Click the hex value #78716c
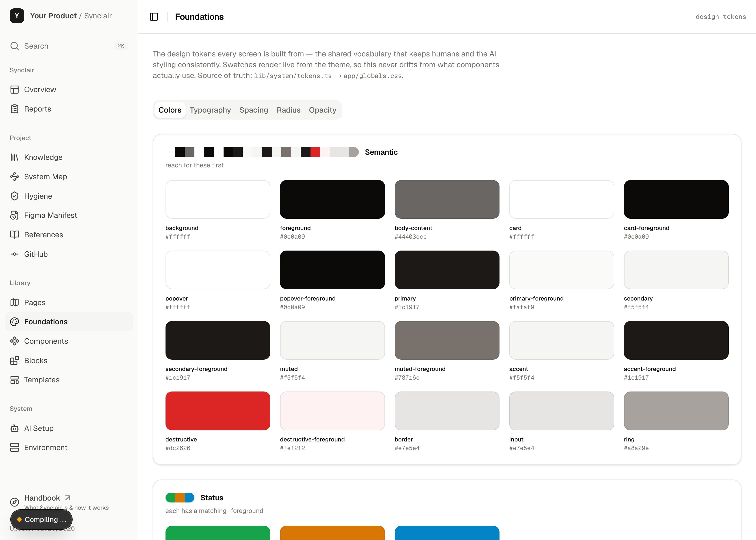 pyautogui.click(x=407, y=378)
